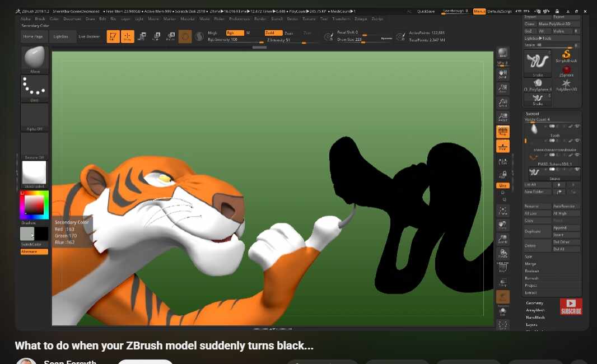Select the SimpleBrush tool icon

[566, 56]
